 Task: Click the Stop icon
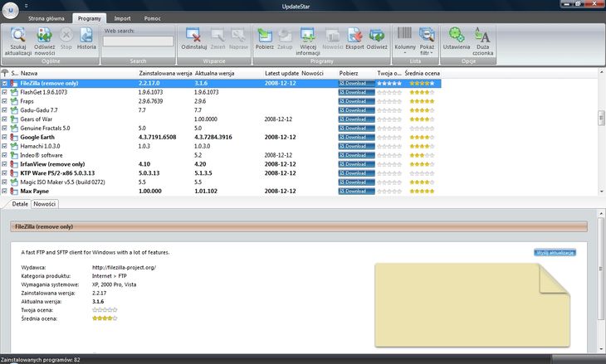[66, 35]
